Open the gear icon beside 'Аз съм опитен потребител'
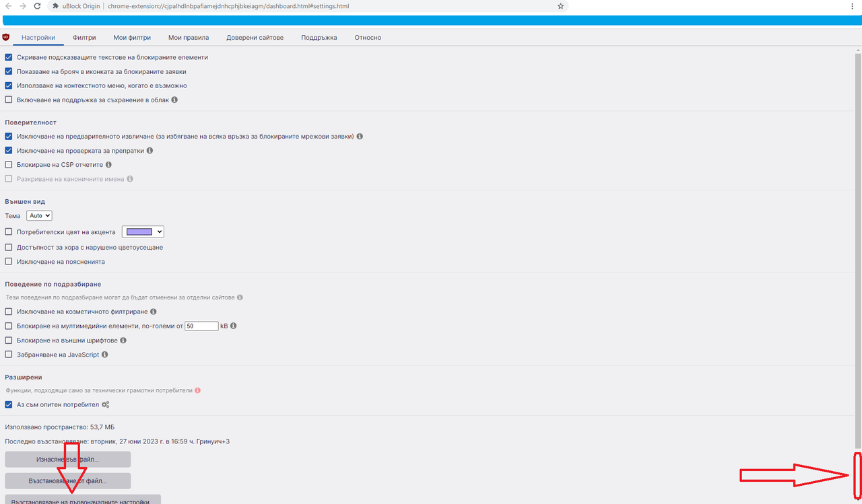The image size is (862, 504). 105,404
